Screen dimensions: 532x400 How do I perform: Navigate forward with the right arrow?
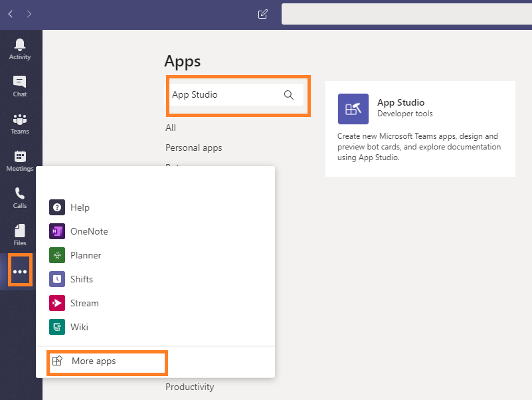click(x=29, y=14)
